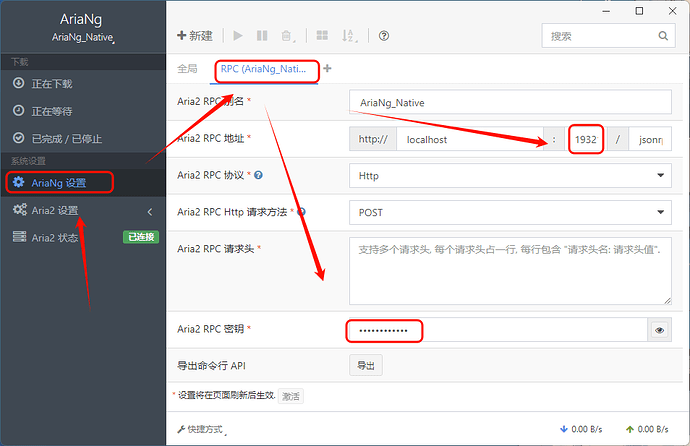
Task: Click protocol help info icon
Action: tap(258, 175)
